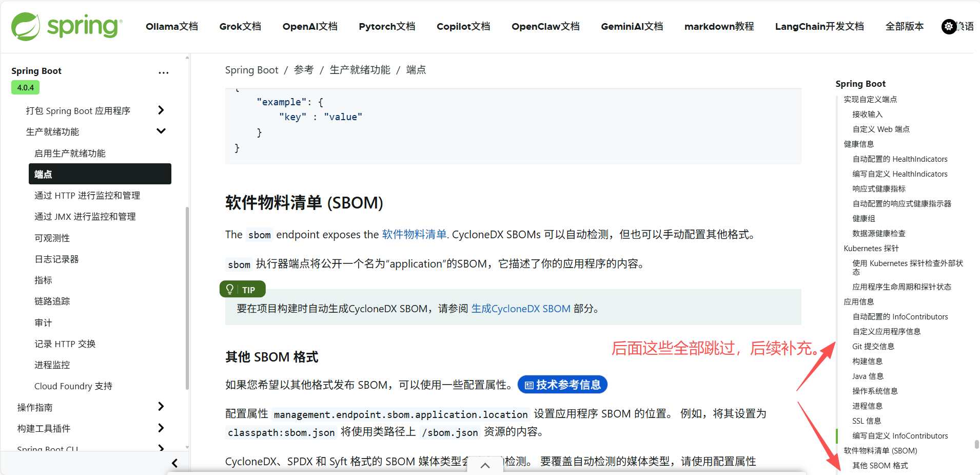
Task: Click the up-chevron at page bottom
Action: coord(485,465)
